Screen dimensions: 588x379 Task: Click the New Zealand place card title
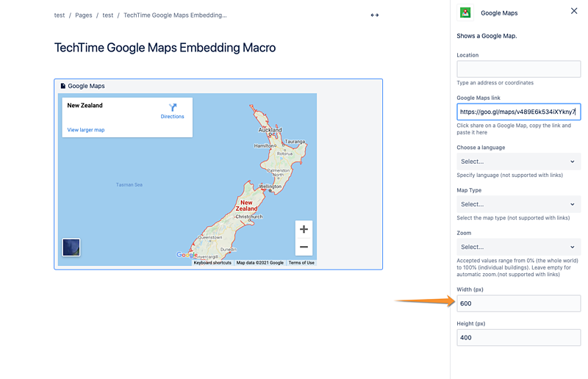tap(85, 105)
